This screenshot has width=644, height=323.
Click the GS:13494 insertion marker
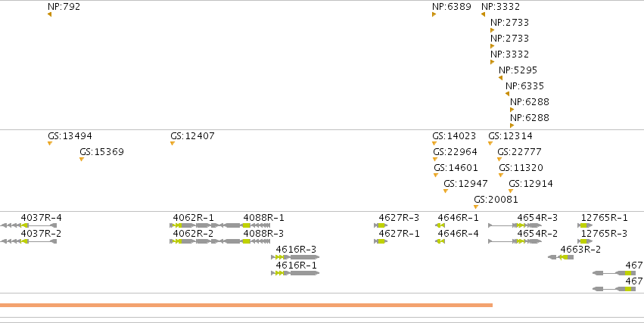(x=50, y=143)
